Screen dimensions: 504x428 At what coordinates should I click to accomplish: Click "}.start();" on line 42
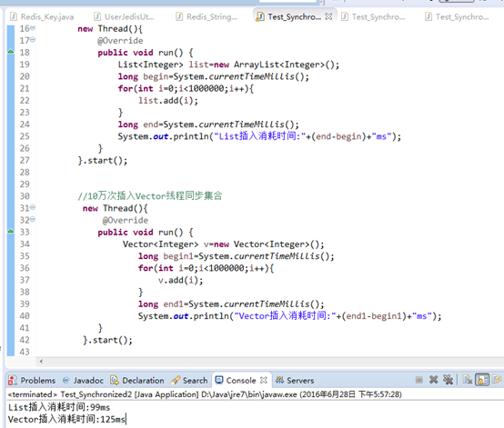(107, 340)
